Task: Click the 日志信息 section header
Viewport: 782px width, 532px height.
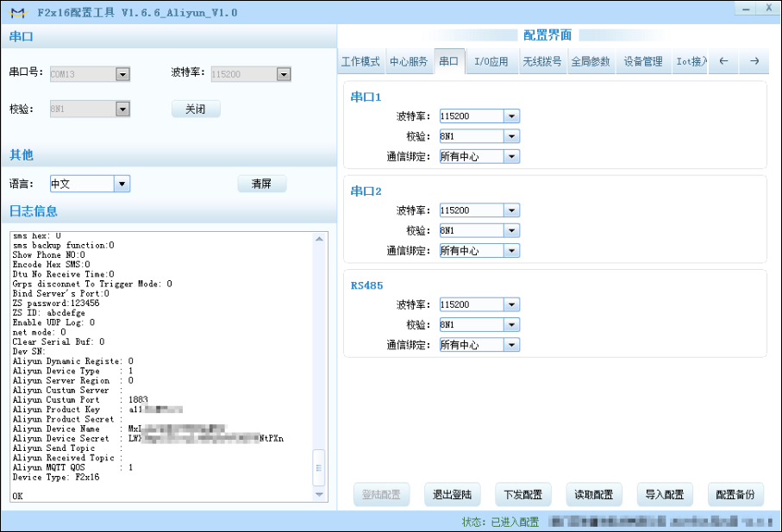Action: click(34, 211)
